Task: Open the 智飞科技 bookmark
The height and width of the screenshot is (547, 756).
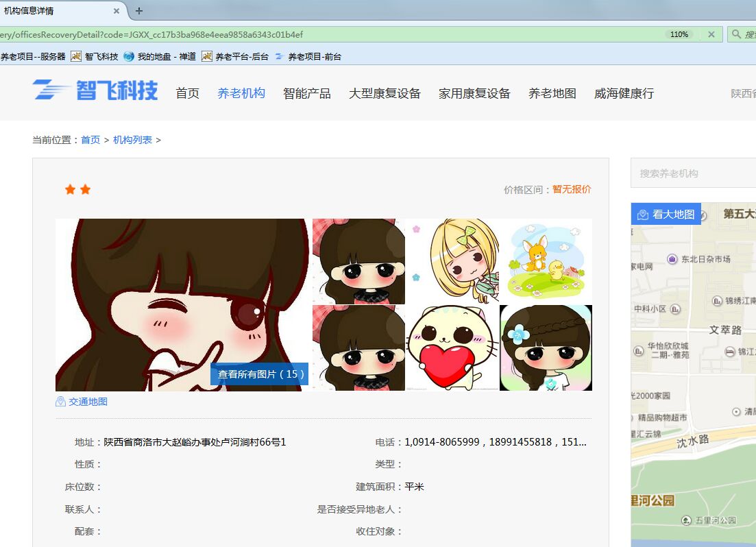Action: tap(95, 57)
